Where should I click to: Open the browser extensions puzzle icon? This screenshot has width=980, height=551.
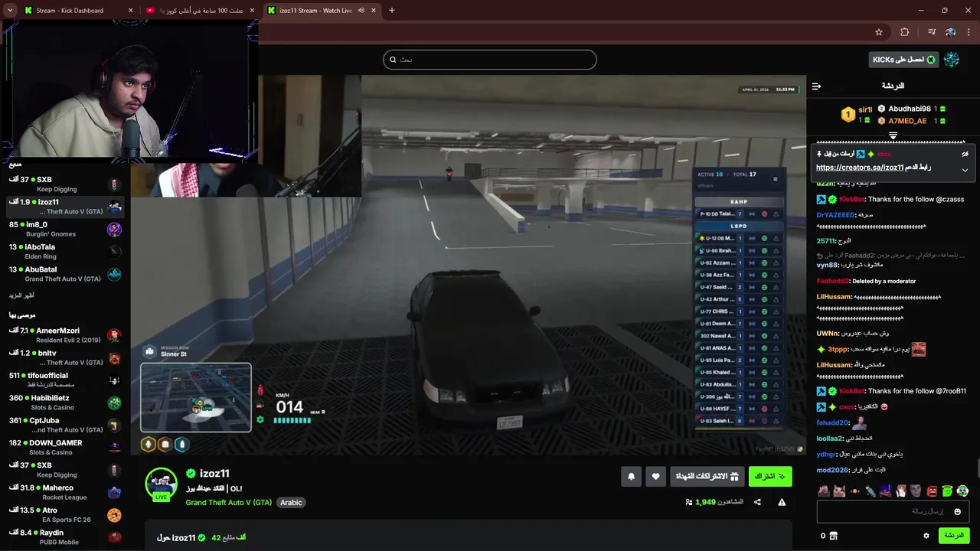pos(905,32)
